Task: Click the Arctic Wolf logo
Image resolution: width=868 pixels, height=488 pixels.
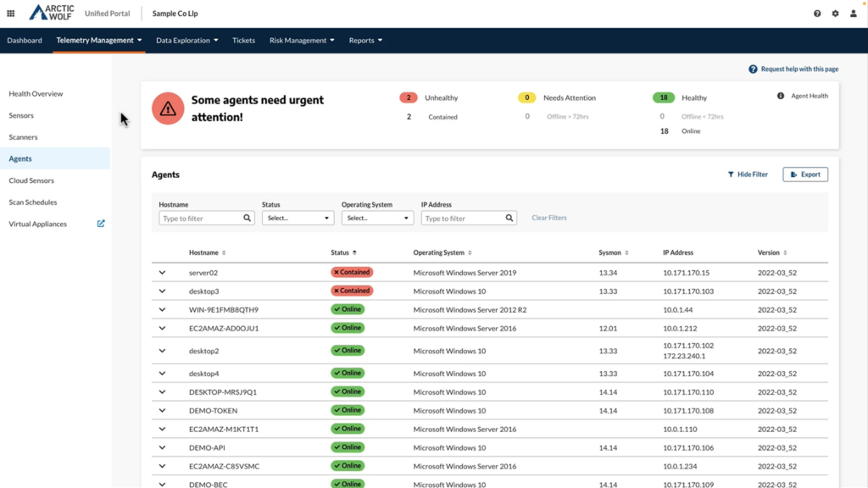Action: point(51,12)
